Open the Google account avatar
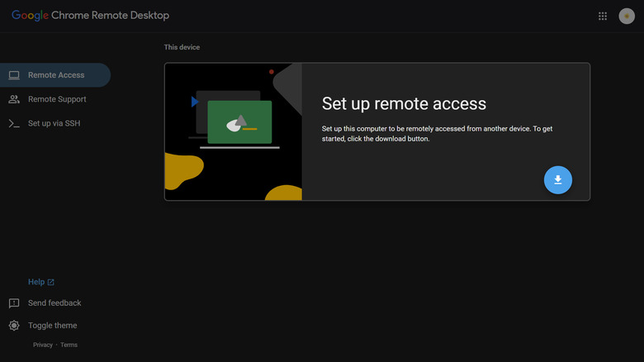Image resolution: width=644 pixels, height=362 pixels. [x=627, y=16]
